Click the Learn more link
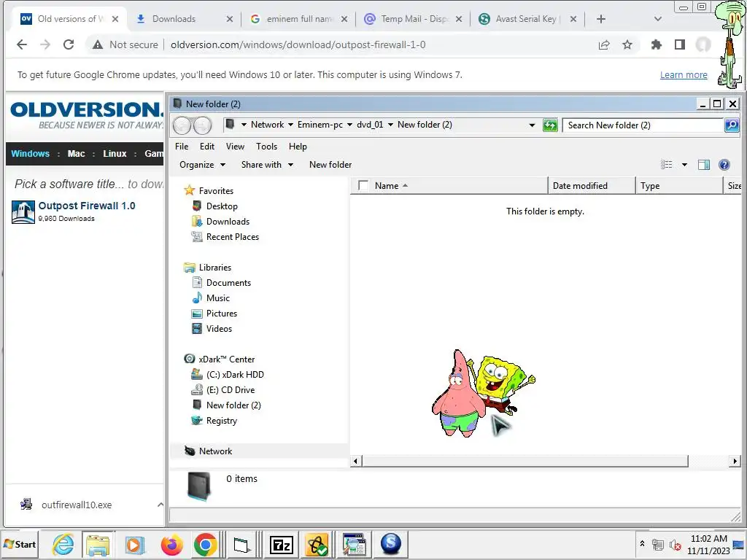747x560 pixels. pyautogui.click(x=684, y=75)
